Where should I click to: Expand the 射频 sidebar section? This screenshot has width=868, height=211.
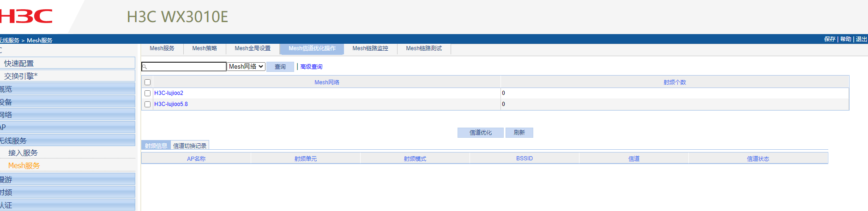click(x=67, y=192)
